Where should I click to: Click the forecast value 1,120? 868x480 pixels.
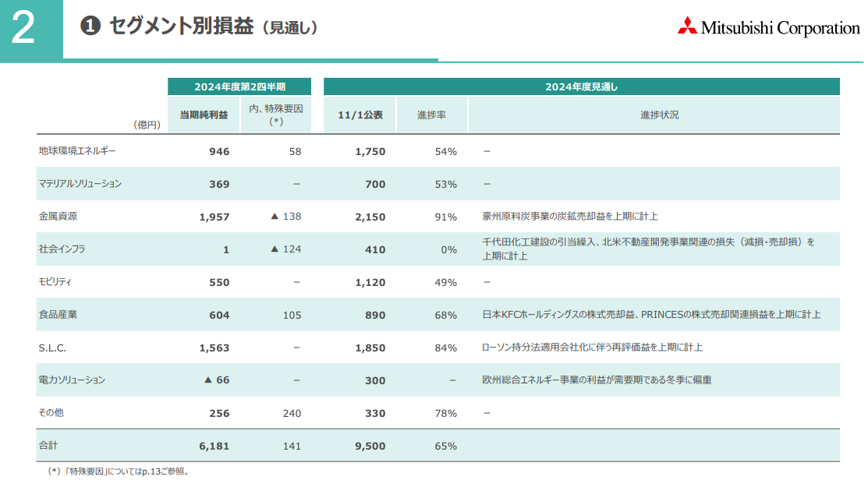[370, 283]
